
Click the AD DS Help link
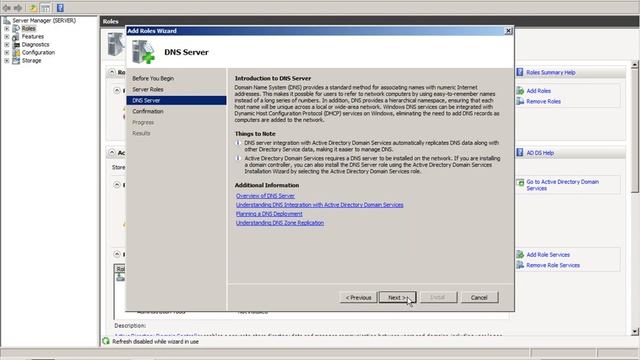(540, 153)
